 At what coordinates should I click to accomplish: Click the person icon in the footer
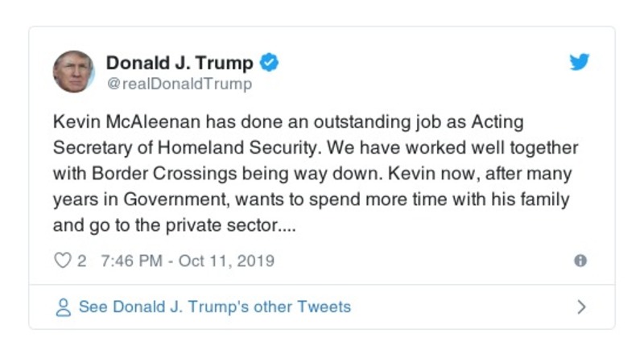click(63, 307)
